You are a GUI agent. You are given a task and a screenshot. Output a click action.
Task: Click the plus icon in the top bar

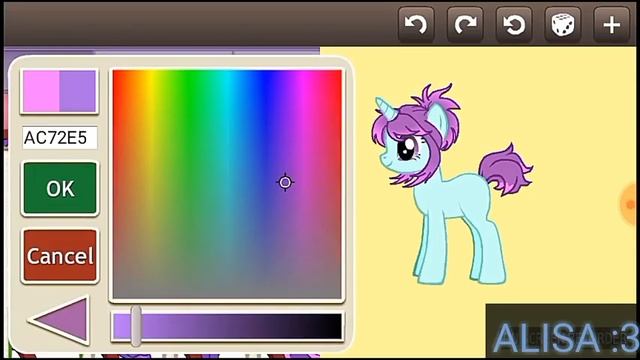pyautogui.click(x=611, y=25)
